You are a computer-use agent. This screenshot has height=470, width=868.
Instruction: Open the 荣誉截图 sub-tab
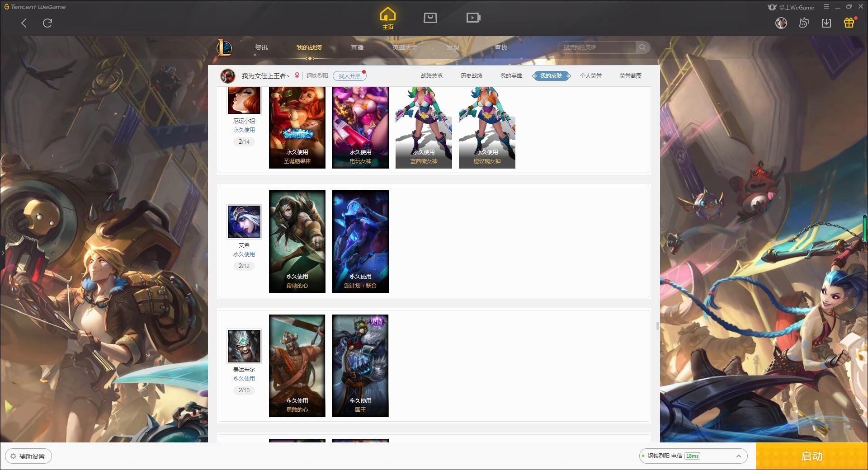click(x=631, y=76)
